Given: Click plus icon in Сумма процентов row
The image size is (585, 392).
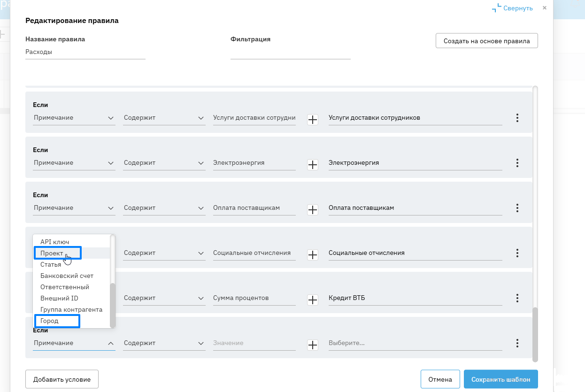Looking at the screenshot, I should point(313,300).
